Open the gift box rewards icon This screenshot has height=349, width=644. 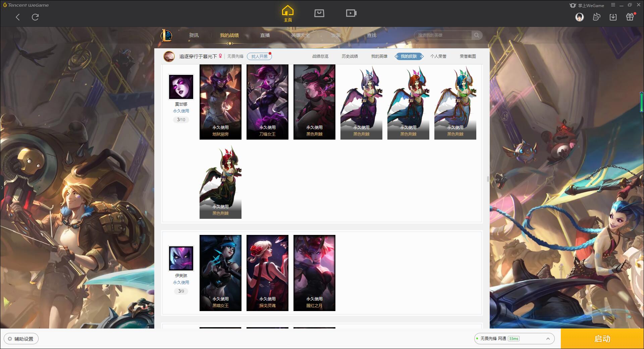point(630,17)
